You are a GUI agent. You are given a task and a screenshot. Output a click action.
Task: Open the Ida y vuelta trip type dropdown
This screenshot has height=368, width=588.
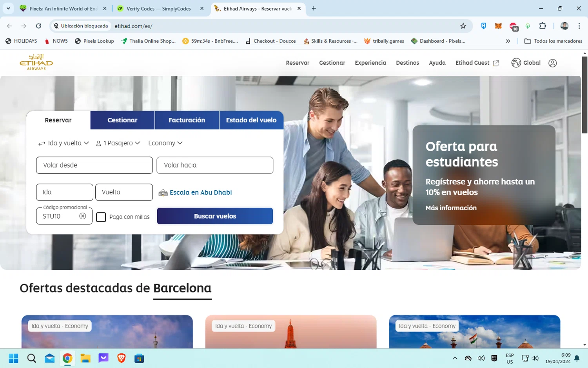[x=64, y=143]
